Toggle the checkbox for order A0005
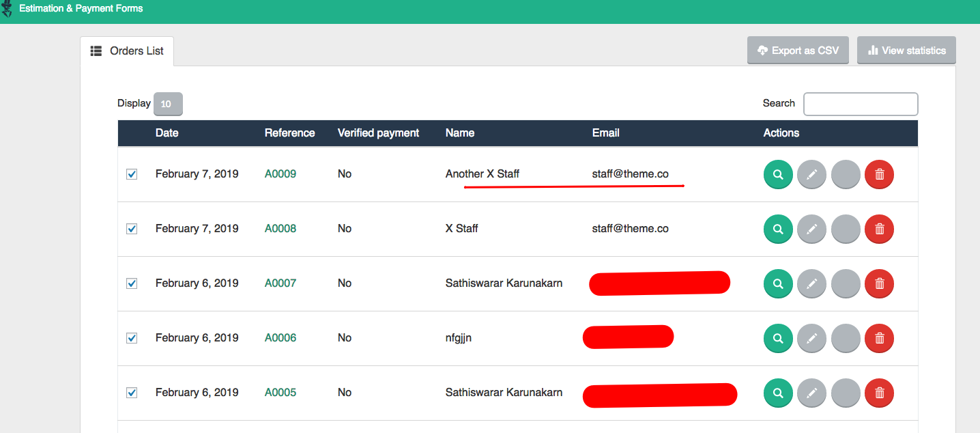Image resolution: width=980 pixels, height=433 pixels. pyautogui.click(x=132, y=393)
